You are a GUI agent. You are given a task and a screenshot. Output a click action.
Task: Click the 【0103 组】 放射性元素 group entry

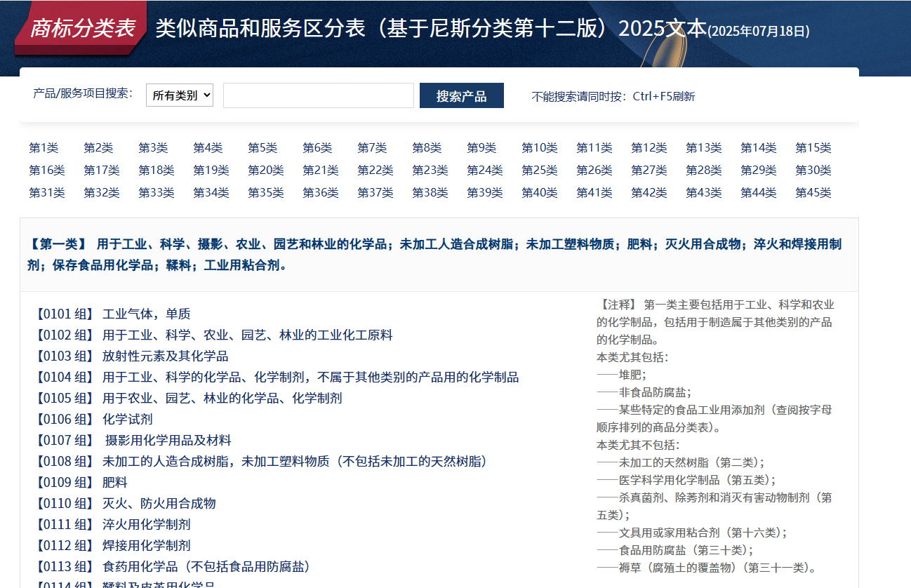click(126, 356)
